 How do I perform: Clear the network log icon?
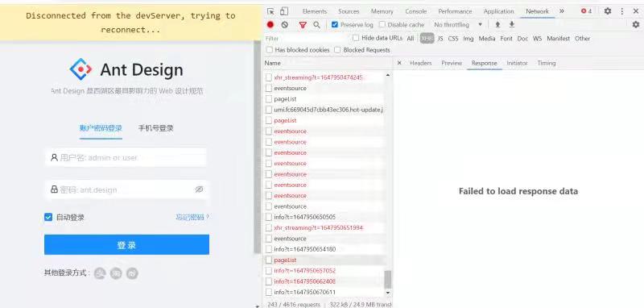pyautogui.click(x=285, y=25)
